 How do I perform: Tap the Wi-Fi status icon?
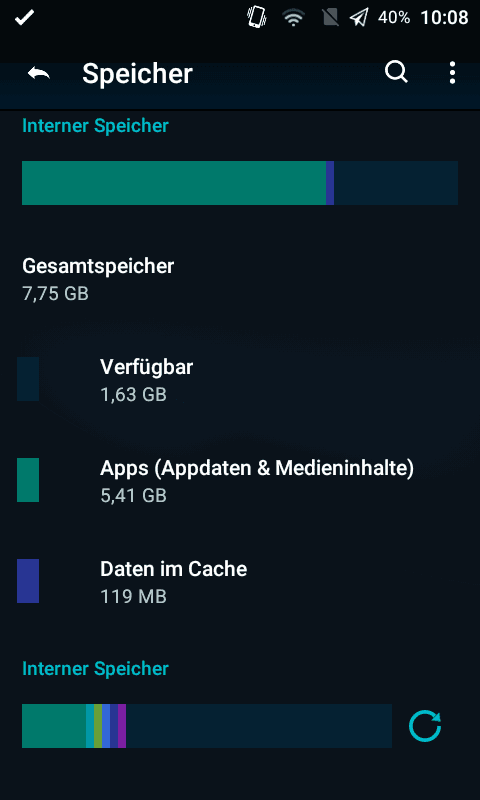[293, 18]
